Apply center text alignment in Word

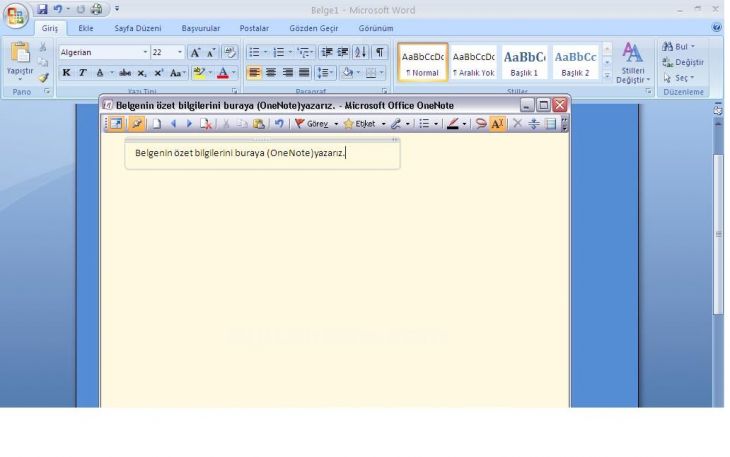(271, 73)
